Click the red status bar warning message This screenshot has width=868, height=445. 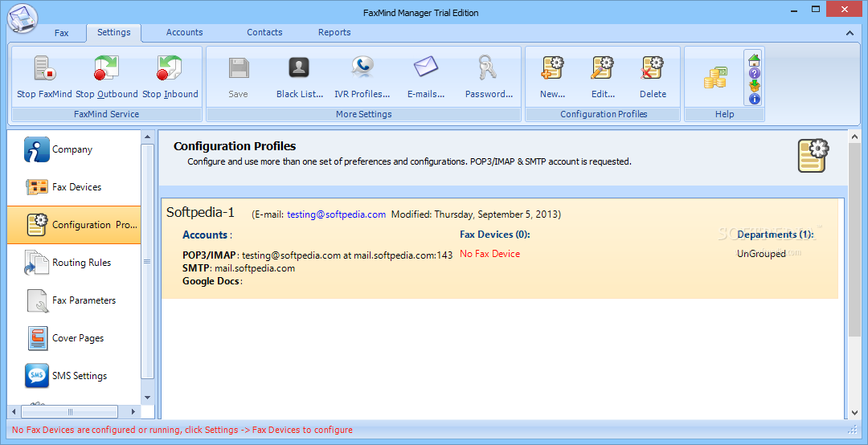coord(182,430)
